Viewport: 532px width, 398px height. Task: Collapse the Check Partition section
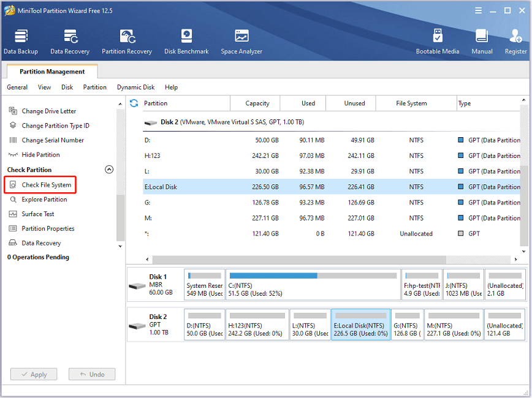click(109, 170)
